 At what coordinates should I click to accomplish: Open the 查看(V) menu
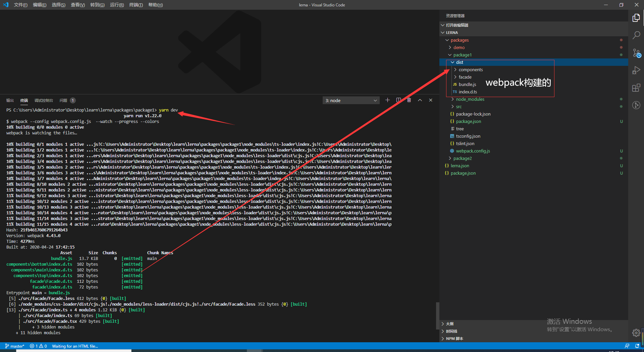pos(78,5)
